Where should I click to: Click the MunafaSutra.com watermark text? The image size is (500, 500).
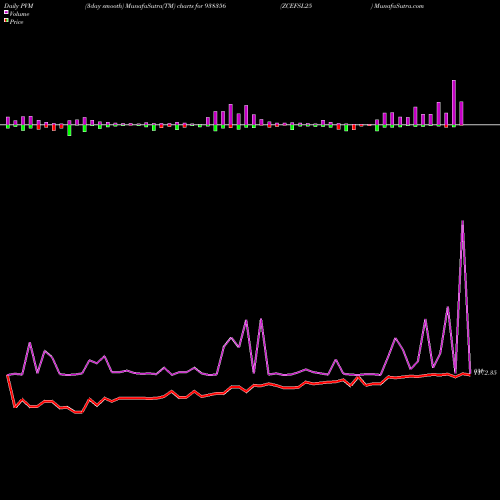(x=399, y=6)
